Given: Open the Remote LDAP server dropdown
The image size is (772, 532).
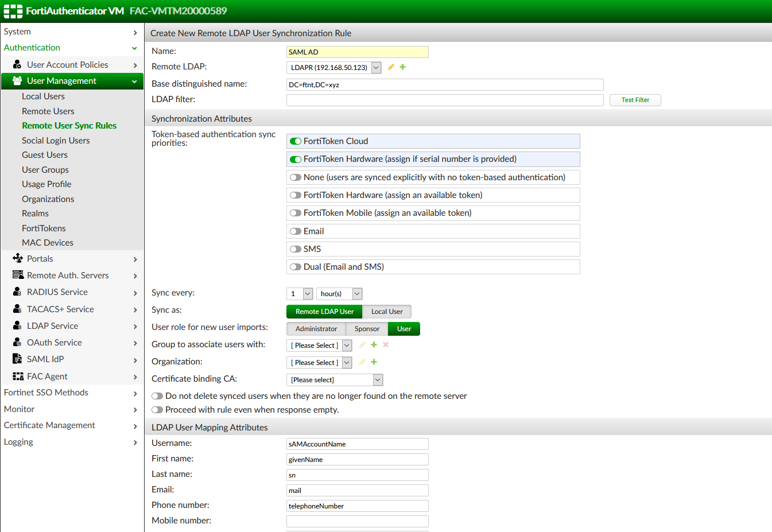Looking at the screenshot, I should [x=376, y=67].
